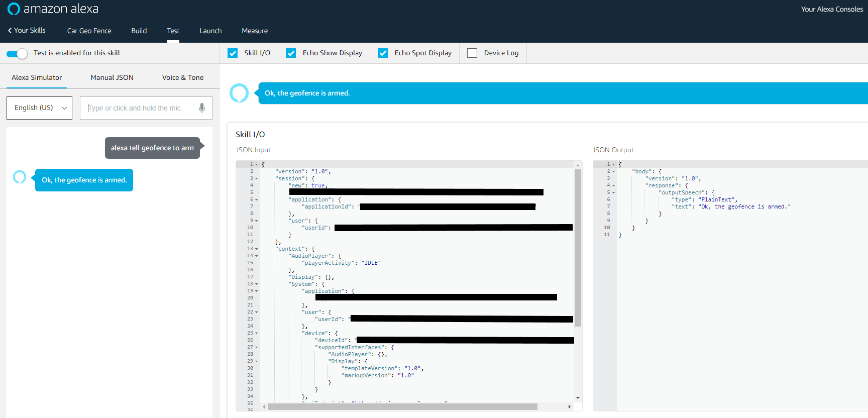Switch to the Manual JSON tab

[112, 77]
